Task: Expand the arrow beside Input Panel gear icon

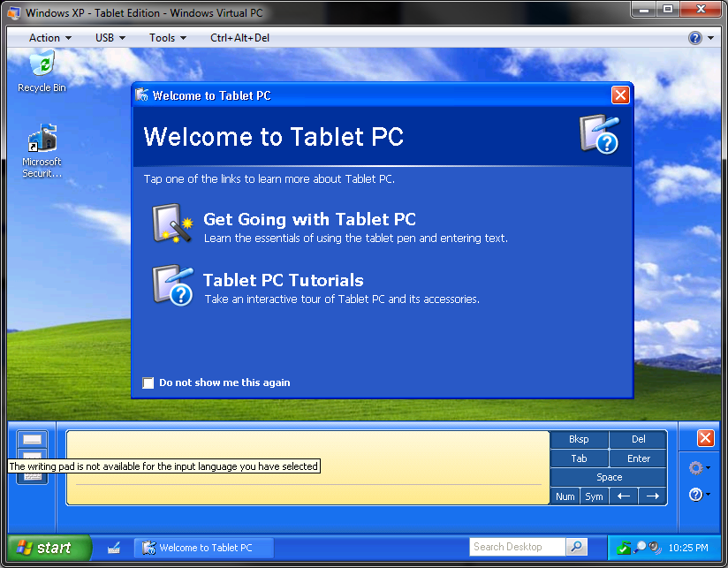Action: tap(708, 467)
